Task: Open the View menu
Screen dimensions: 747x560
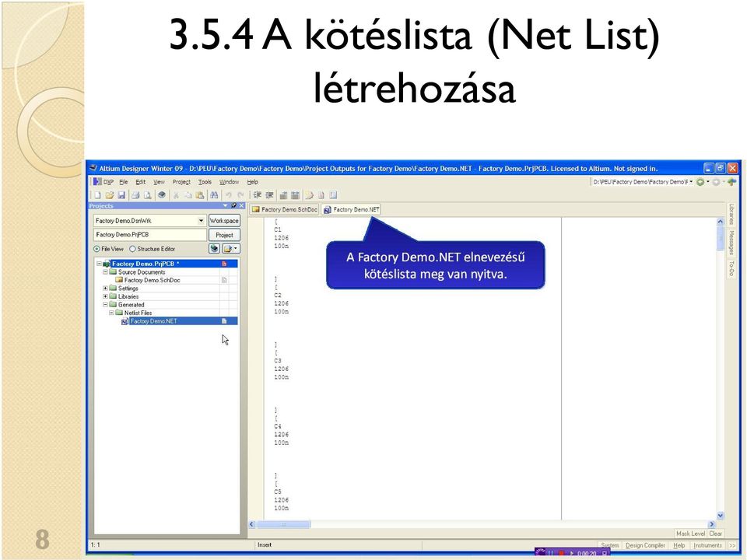Action: (x=159, y=182)
